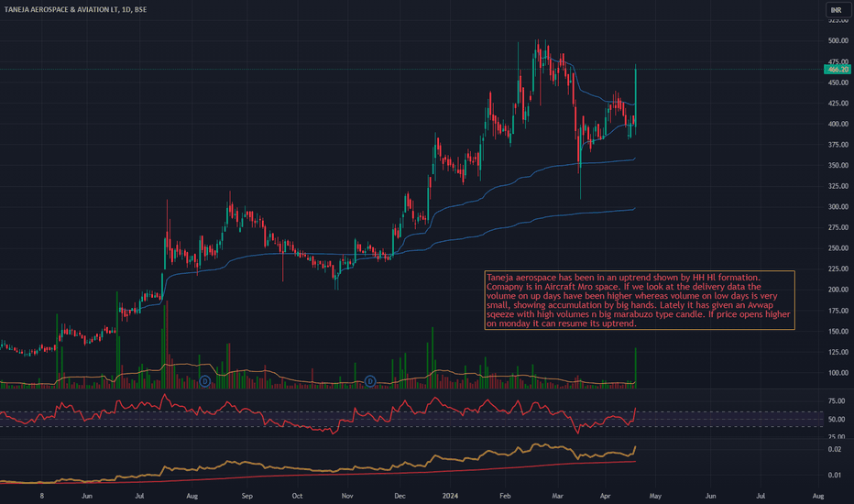Click the 300.00 price axis label
Image resolution: width=854 pixels, height=504 pixels.
[x=838, y=207]
